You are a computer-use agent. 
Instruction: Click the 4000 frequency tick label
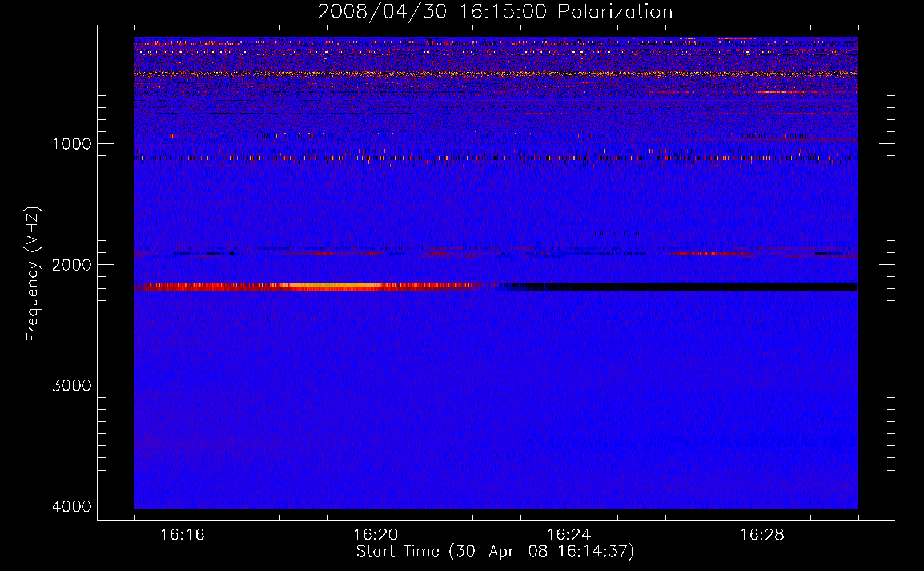click(71, 506)
